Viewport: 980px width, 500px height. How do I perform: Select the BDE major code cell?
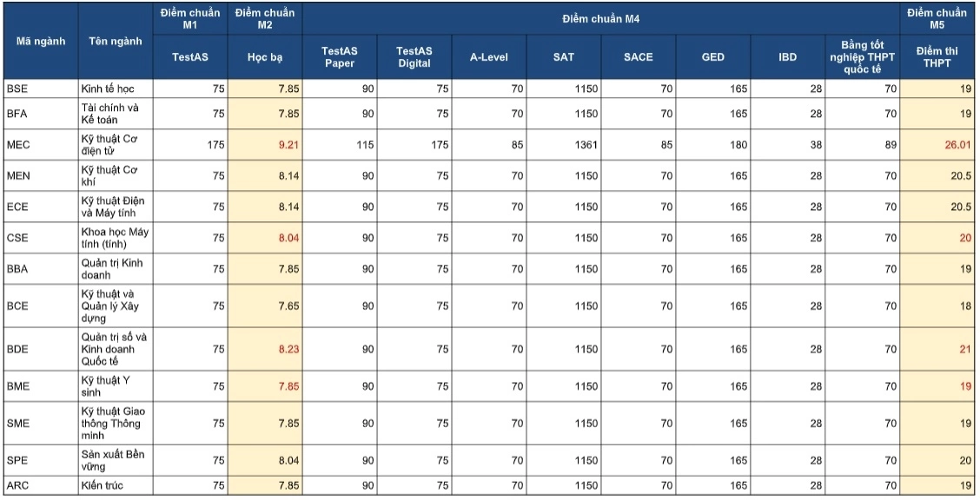tap(41, 349)
